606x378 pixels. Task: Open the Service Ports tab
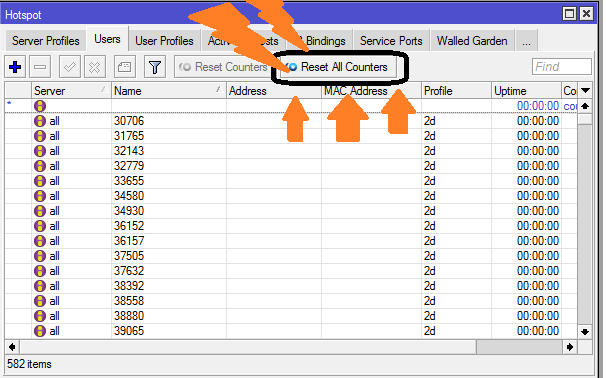[391, 41]
